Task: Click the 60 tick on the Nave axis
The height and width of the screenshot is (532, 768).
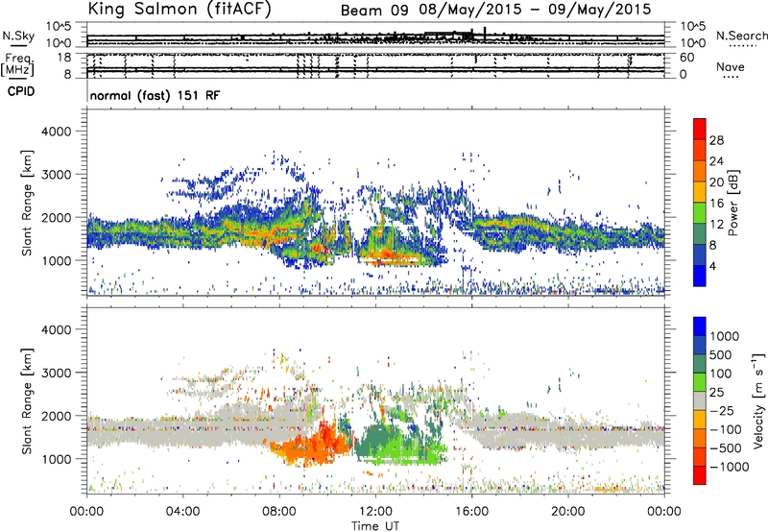Action: point(686,58)
